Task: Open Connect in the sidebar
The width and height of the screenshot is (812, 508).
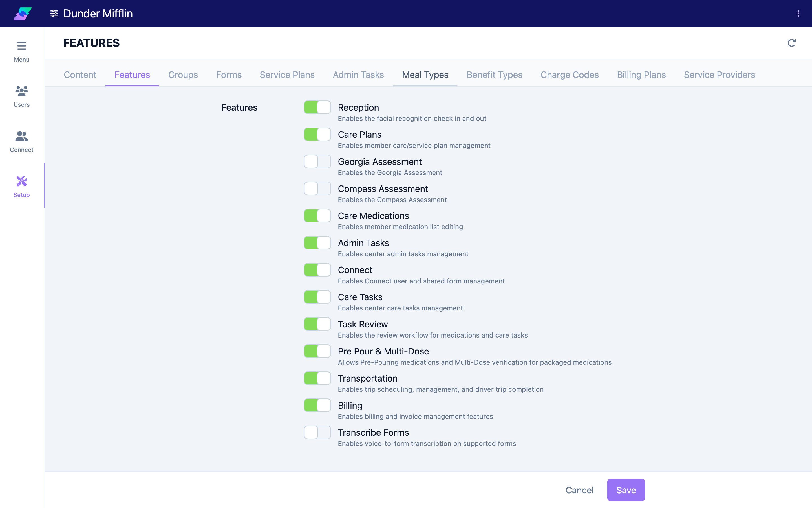Action: pos(22,142)
